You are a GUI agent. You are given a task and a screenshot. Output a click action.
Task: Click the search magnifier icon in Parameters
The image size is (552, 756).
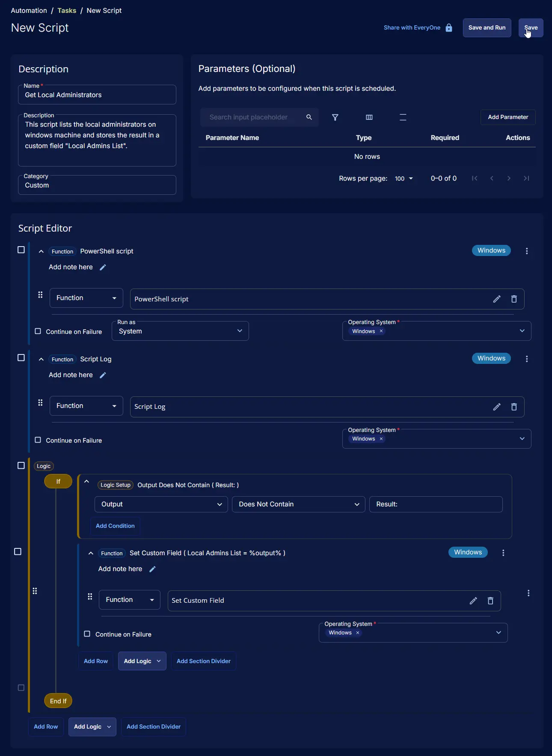[309, 117]
